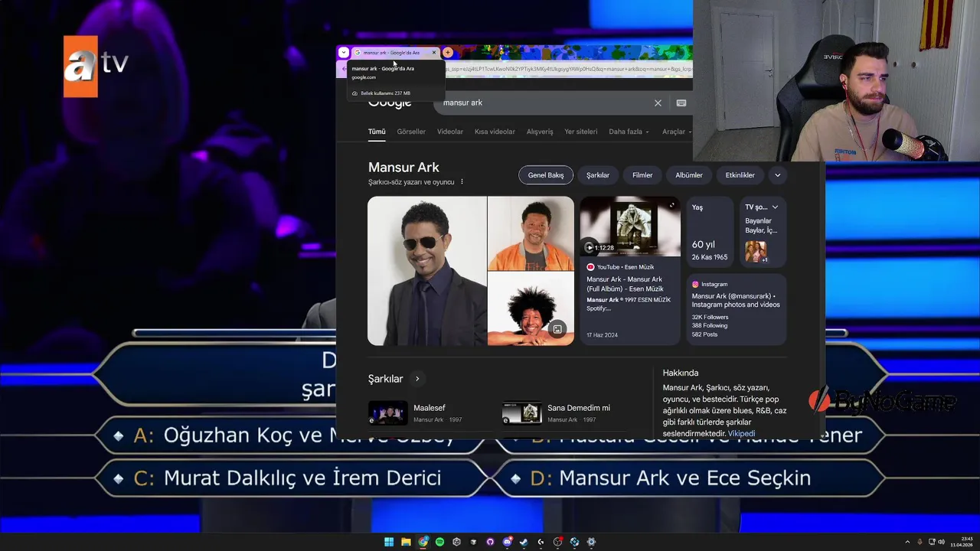Viewport: 980px width, 551px height.
Task: Select the Şarkılar chip
Action: 598,175
